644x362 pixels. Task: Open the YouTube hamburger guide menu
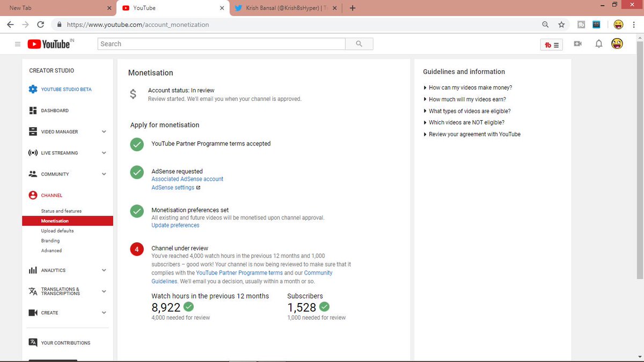(17, 44)
